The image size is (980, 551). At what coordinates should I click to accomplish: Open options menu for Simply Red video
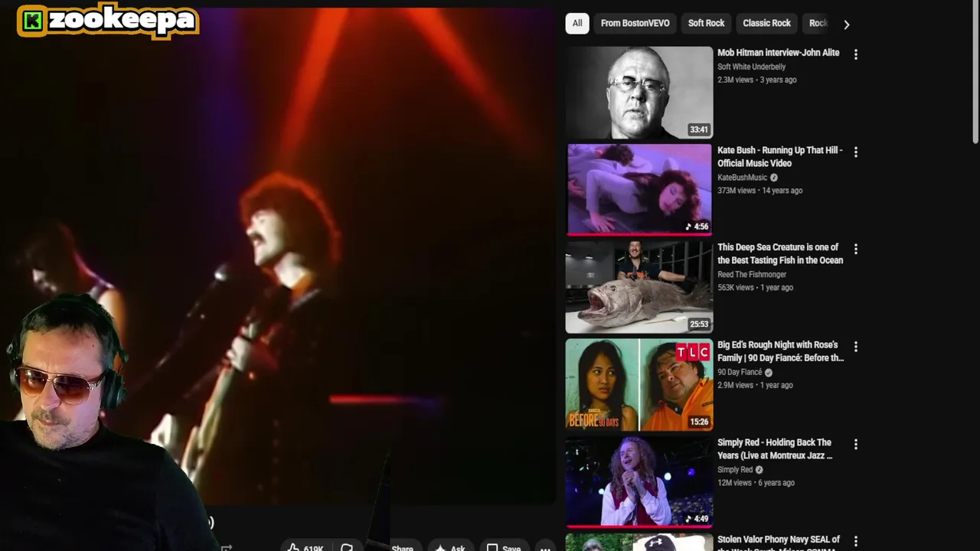coord(855,444)
